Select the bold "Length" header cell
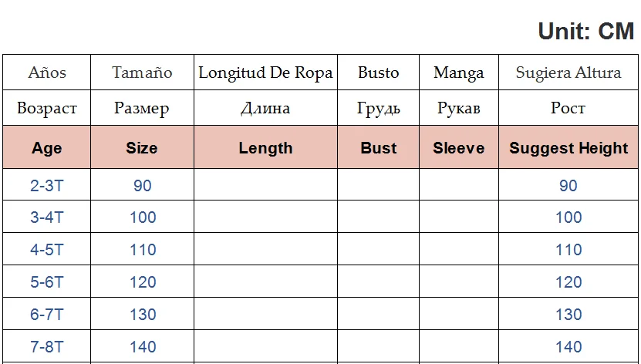The height and width of the screenshot is (364, 641). pos(265,148)
